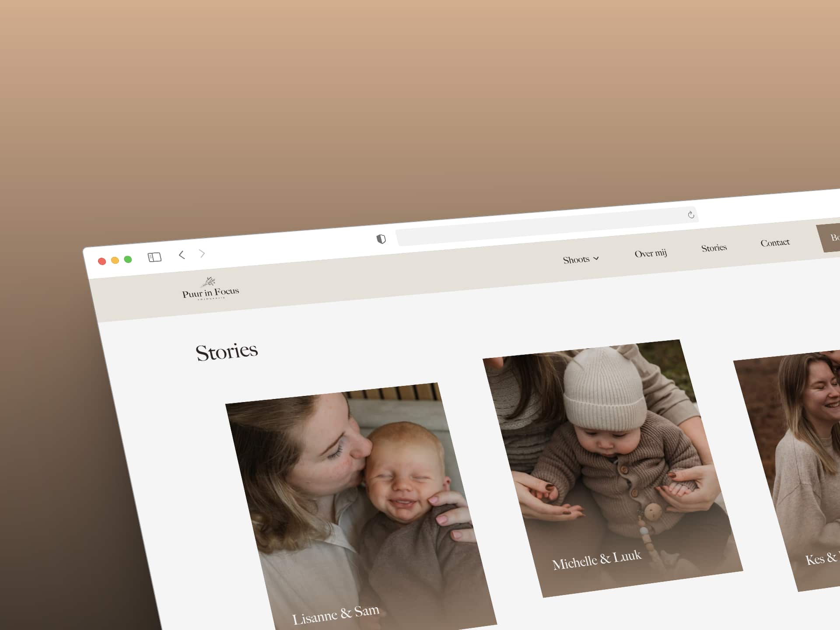
Task: Open the Over mij page
Action: click(x=651, y=253)
